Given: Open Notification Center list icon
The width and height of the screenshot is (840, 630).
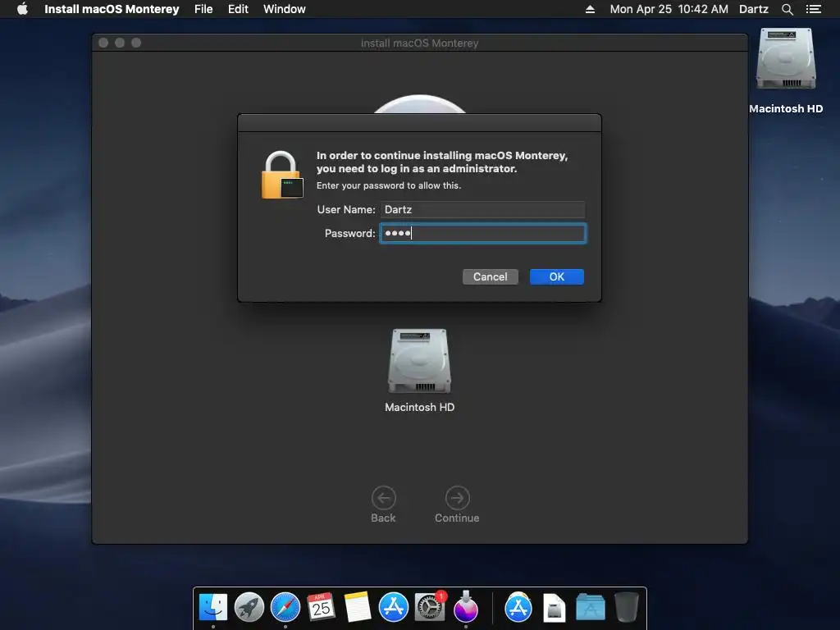Looking at the screenshot, I should [x=813, y=9].
